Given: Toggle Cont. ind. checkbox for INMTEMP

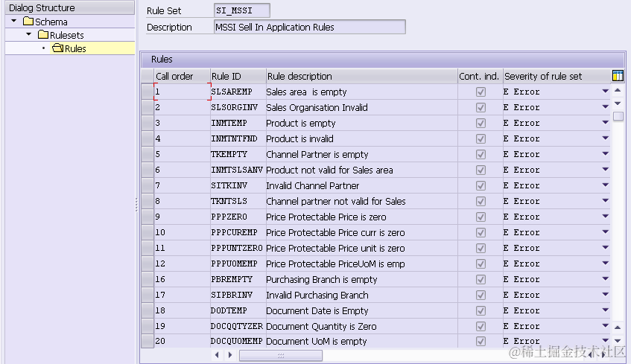Looking at the screenshot, I should coord(481,123).
